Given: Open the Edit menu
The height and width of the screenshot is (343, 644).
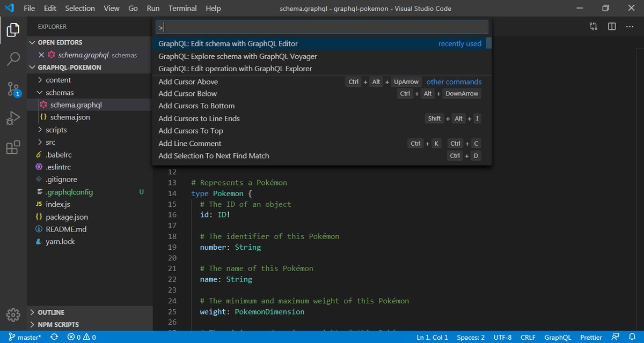Looking at the screenshot, I should pos(50,9).
